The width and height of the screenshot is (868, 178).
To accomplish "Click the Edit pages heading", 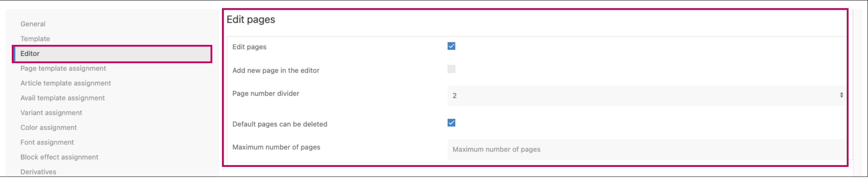I will pos(251,20).
